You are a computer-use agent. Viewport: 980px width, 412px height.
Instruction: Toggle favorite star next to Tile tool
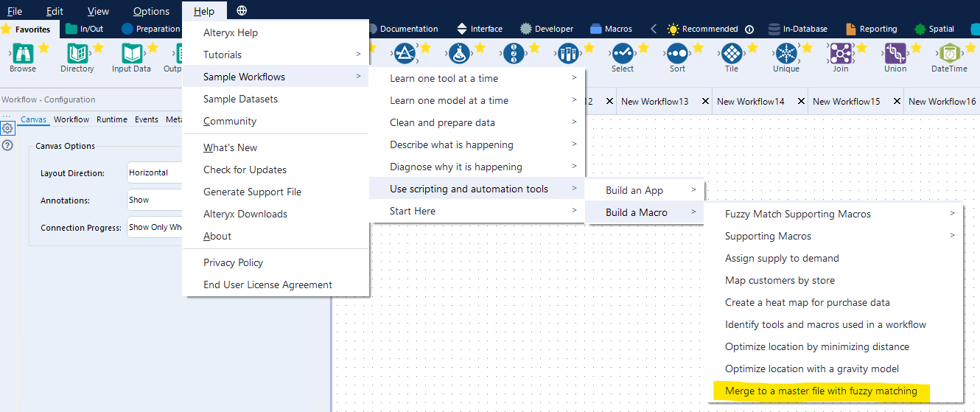coord(752,48)
